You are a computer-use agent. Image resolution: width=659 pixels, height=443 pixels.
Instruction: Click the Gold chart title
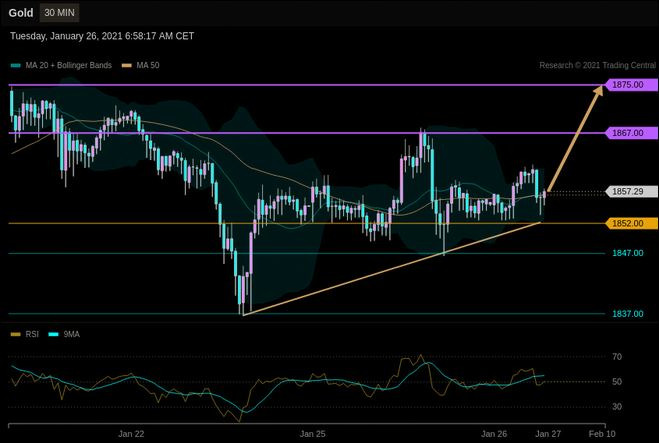pos(21,13)
